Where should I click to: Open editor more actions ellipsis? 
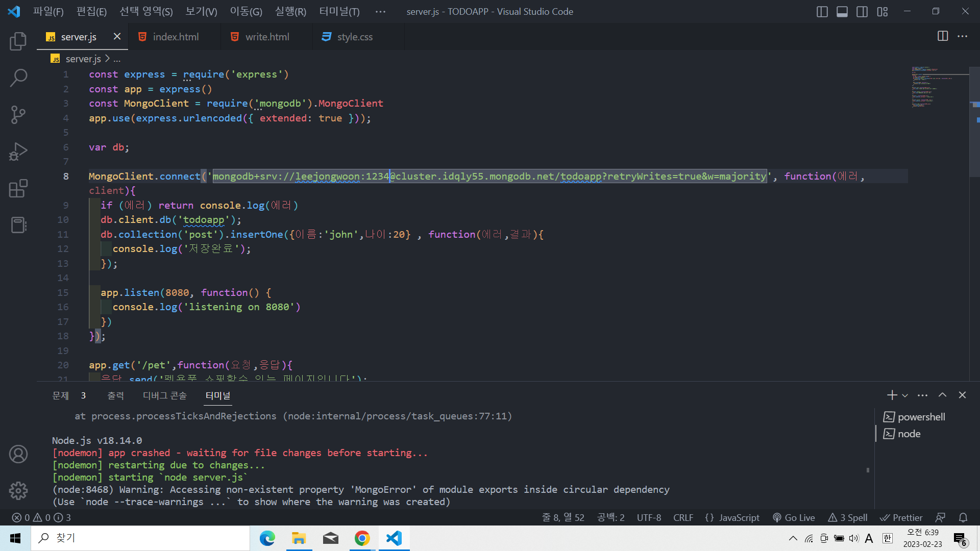tap(962, 36)
